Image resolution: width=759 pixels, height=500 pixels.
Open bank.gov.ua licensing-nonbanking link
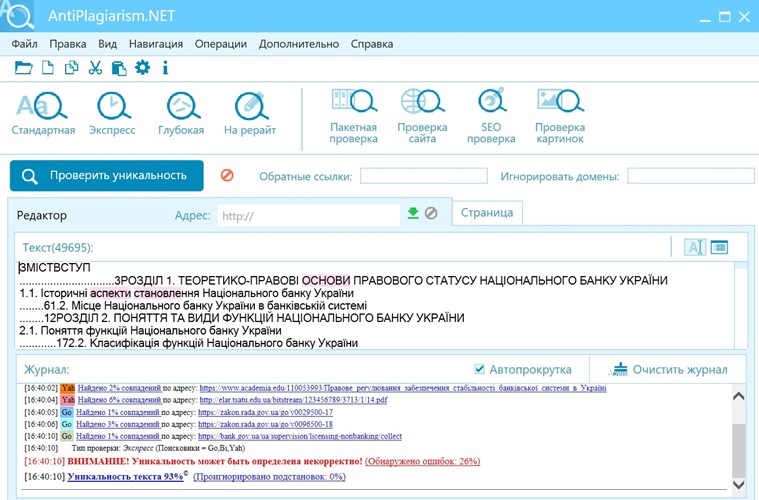300,436
